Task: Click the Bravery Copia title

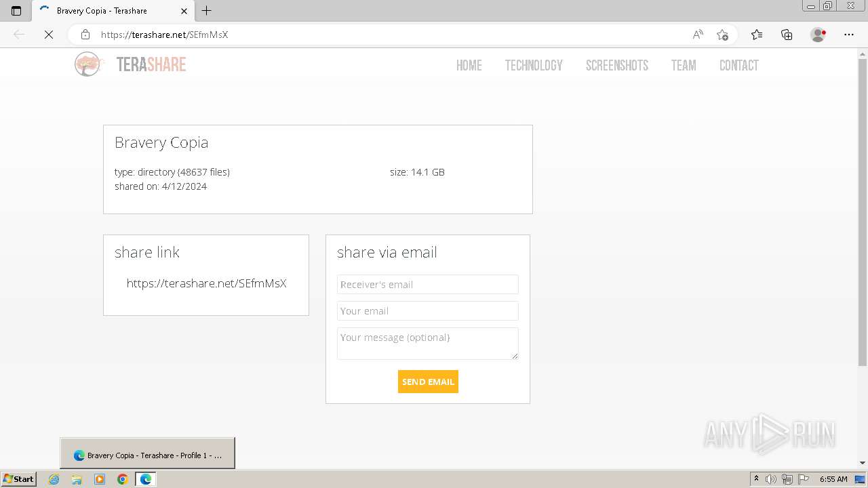Action: click(161, 142)
